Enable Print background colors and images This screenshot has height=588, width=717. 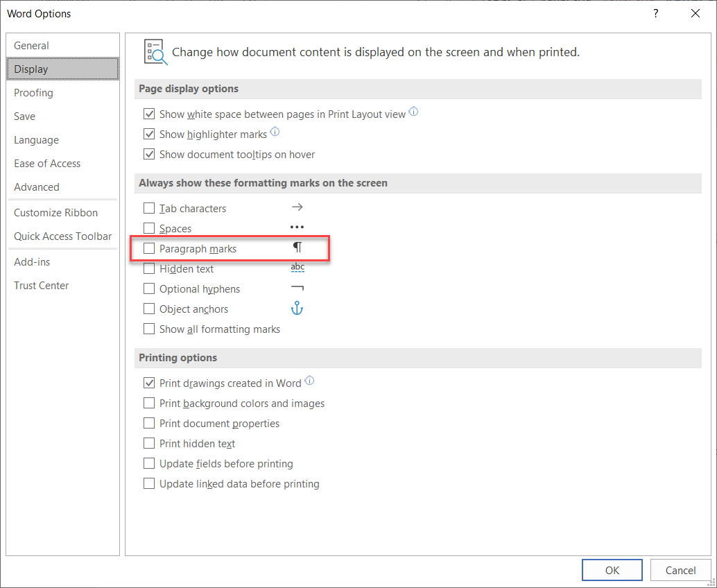[149, 404]
